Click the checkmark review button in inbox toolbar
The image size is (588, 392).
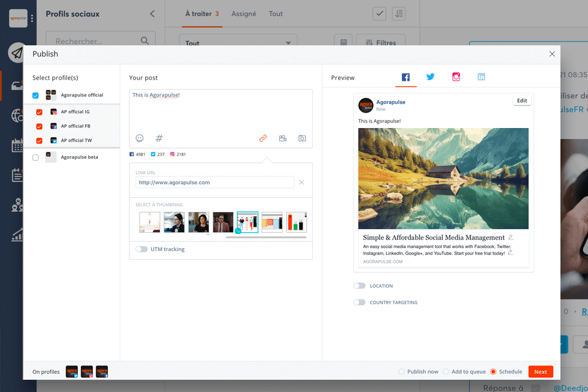pyautogui.click(x=380, y=14)
